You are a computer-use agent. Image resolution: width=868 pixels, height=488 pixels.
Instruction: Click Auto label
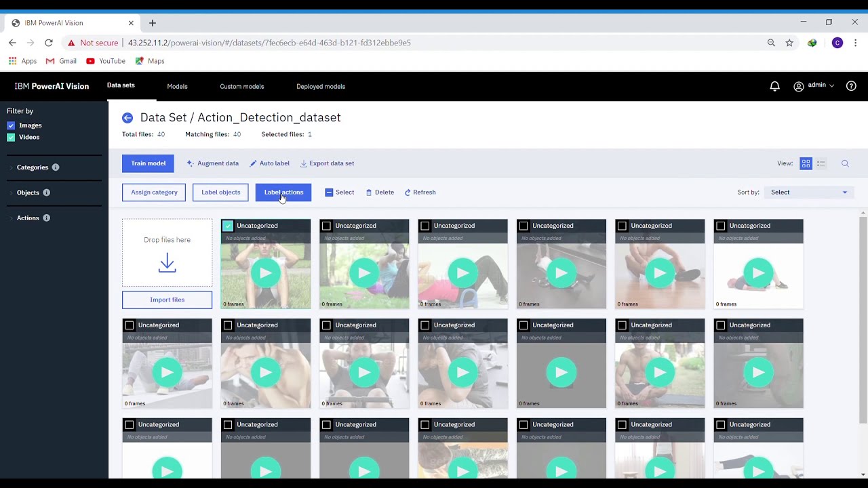click(269, 163)
